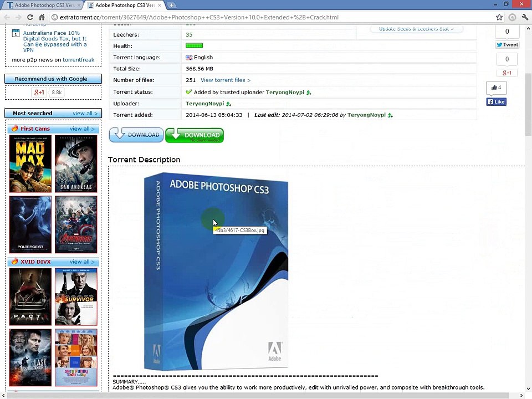Open San Andreas poster thumbnail
Viewport: 532px width, 399px height.
pyautogui.click(x=76, y=163)
